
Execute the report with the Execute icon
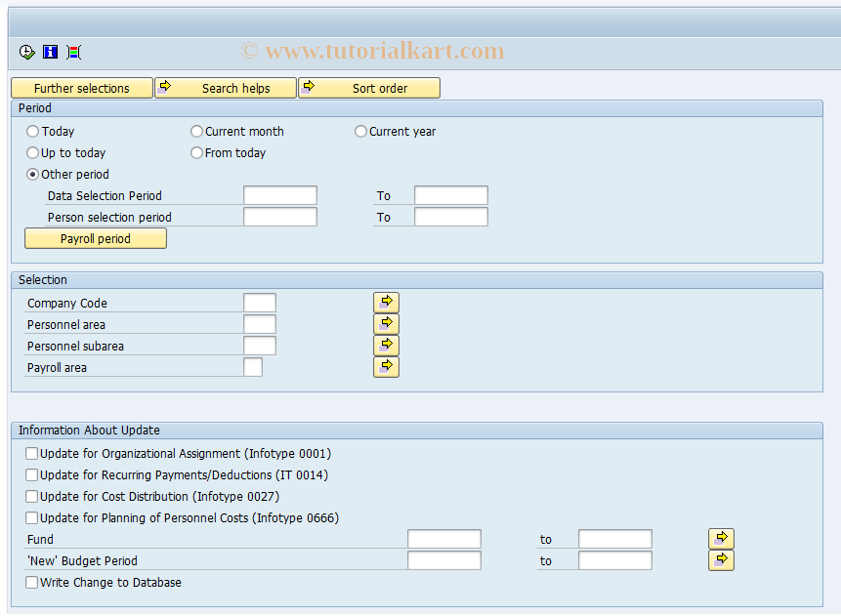[x=26, y=52]
